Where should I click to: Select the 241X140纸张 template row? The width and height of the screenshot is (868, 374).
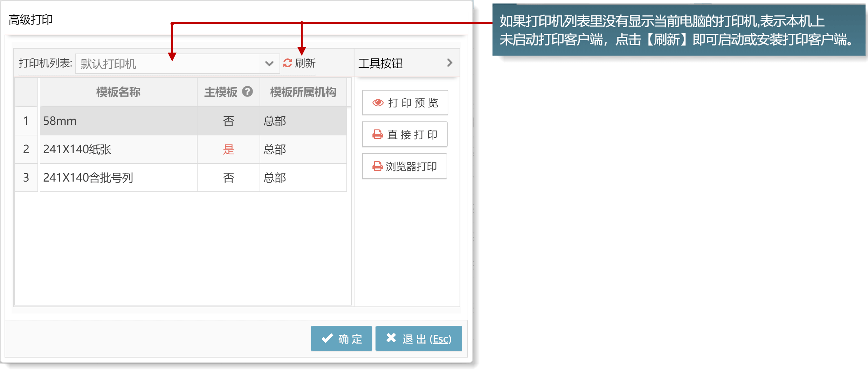118,149
